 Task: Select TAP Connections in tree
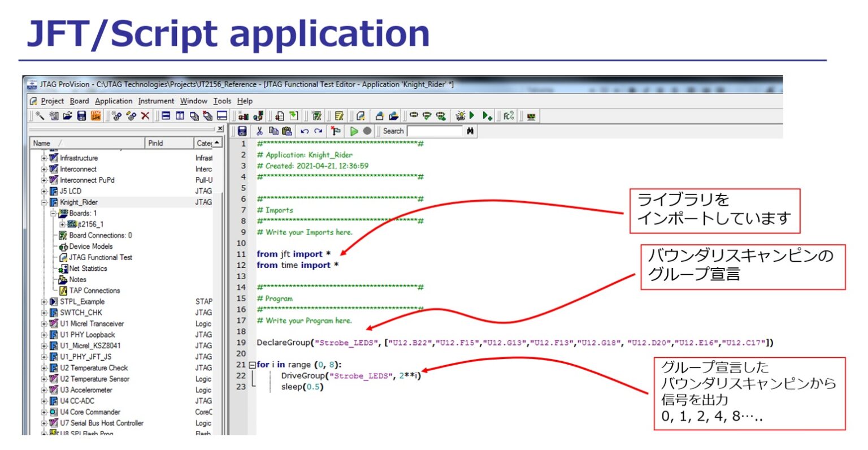click(x=94, y=291)
